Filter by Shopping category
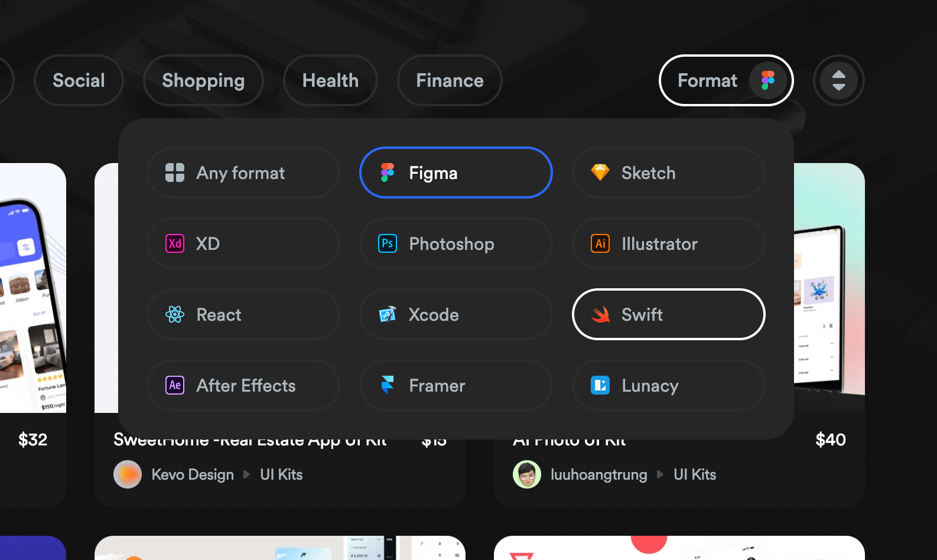Image resolution: width=937 pixels, height=560 pixels. (x=203, y=80)
